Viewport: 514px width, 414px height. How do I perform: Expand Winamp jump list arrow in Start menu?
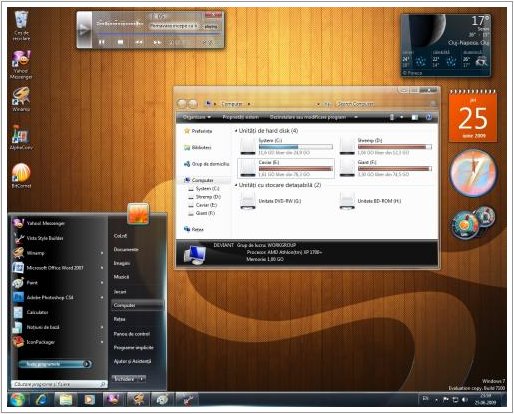(102, 253)
